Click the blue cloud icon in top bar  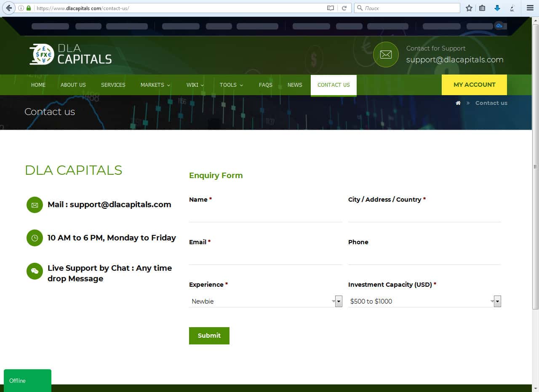499,26
